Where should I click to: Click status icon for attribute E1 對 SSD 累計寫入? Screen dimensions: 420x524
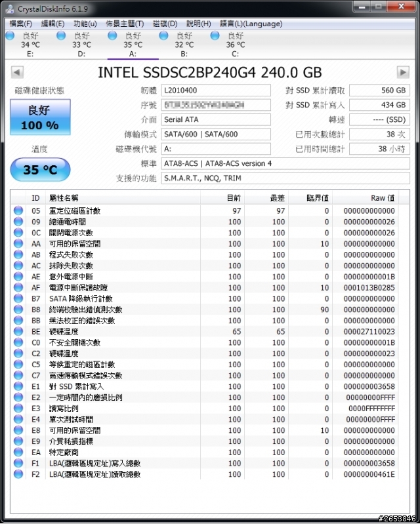pyautogui.click(x=18, y=386)
